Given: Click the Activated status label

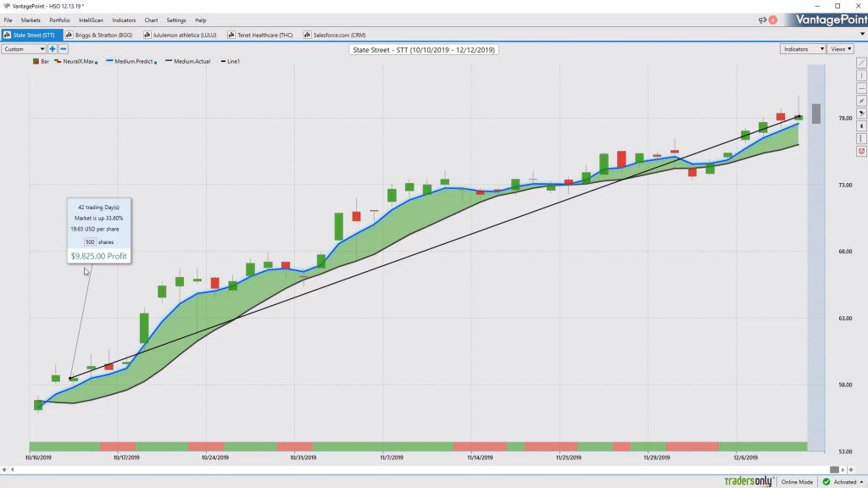Looking at the screenshot, I should (x=845, y=482).
